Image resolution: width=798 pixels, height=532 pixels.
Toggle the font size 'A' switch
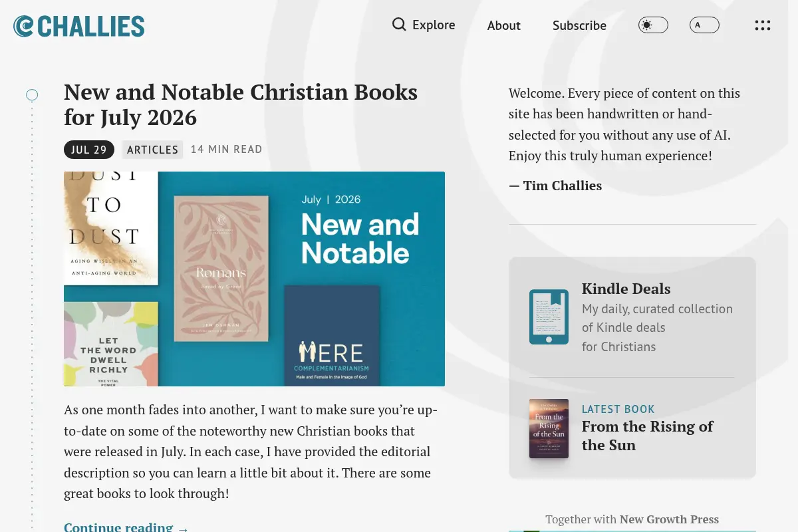pyautogui.click(x=704, y=25)
